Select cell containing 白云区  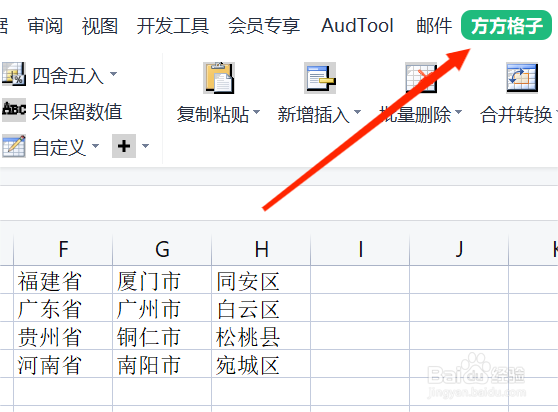coord(261,308)
